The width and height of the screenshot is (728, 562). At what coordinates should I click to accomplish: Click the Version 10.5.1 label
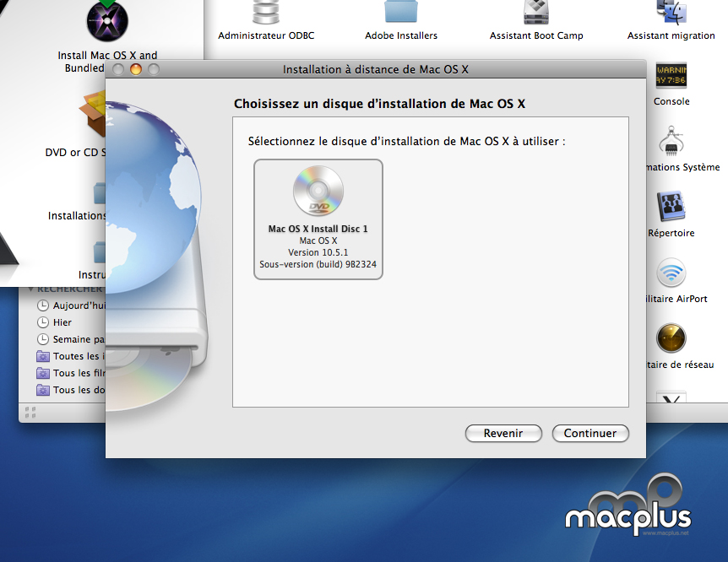[x=318, y=252]
